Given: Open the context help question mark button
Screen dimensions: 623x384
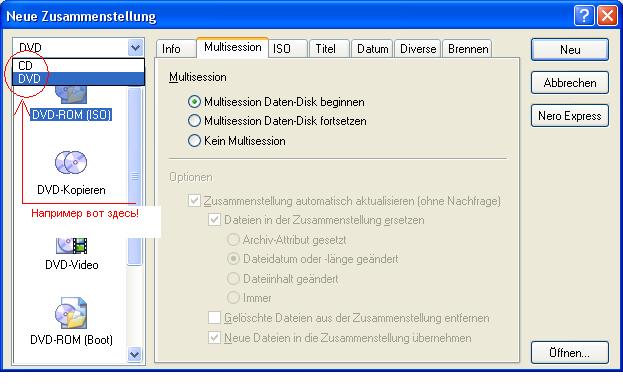Looking at the screenshot, I should tap(584, 16).
